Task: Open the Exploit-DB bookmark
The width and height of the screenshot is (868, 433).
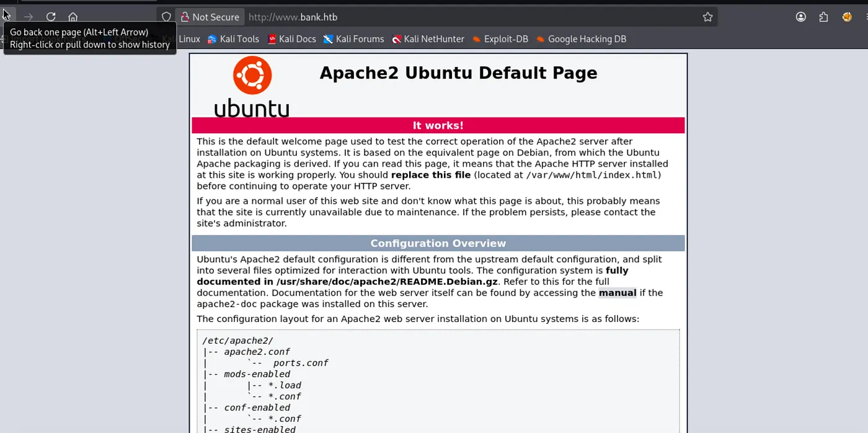Action: (x=500, y=39)
